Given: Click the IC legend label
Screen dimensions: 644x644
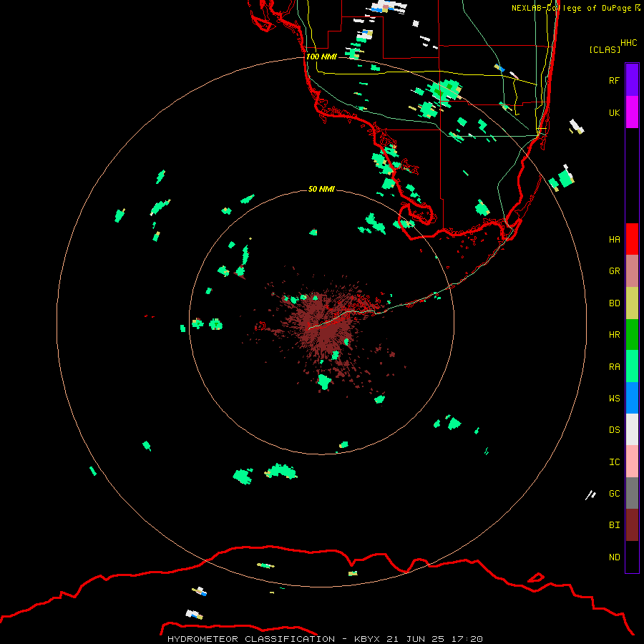Looking at the screenshot, I should pyautogui.click(x=614, y=462).
